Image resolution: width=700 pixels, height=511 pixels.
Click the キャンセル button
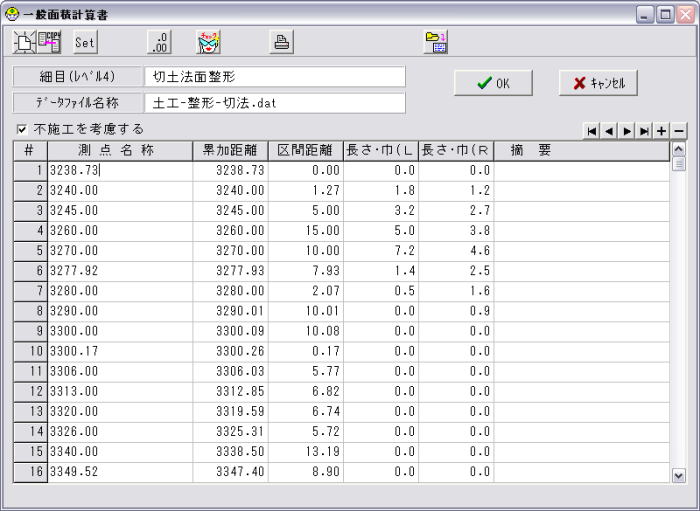598,83
